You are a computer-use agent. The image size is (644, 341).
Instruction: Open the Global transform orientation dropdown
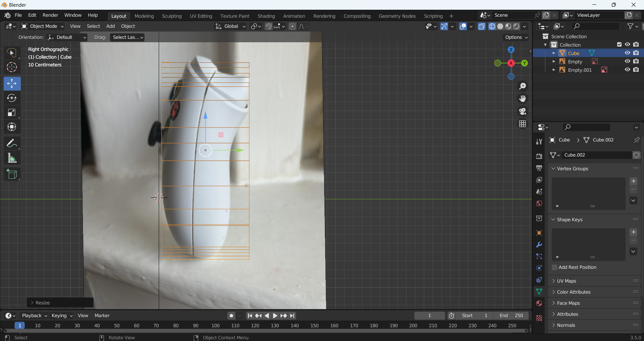(x=231, y=26)
